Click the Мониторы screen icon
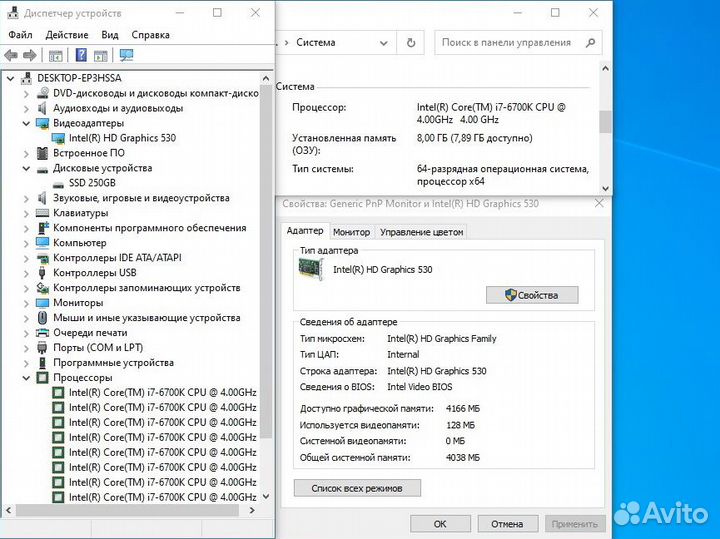Screen dimensions: 720x539 [x=42, y=303]
